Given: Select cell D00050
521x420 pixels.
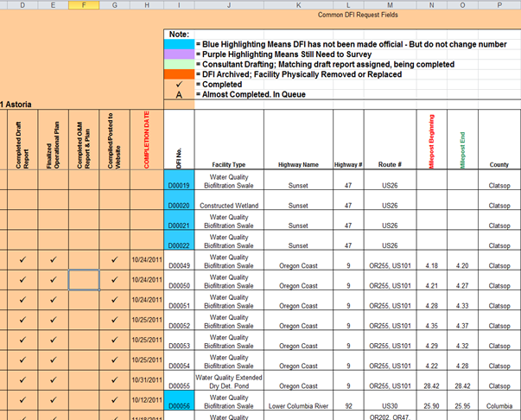Looking at the screenshot, I should pyautogui.click(x=179, y=280).
